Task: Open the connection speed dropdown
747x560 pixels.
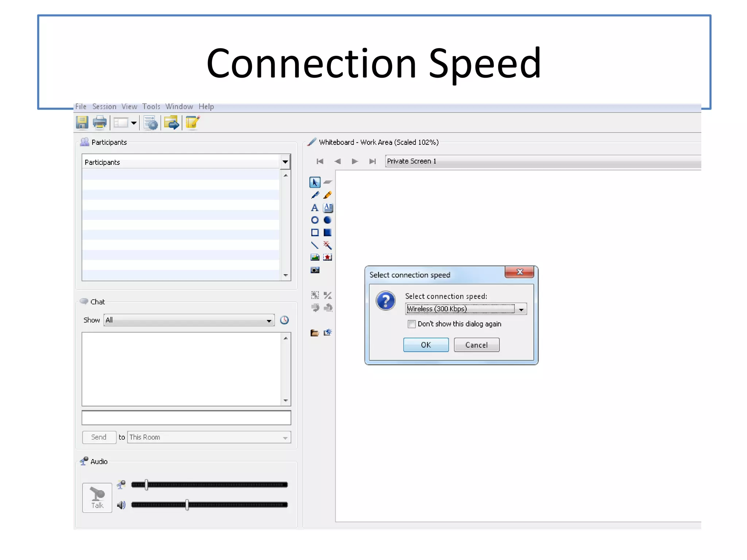Action: click(521, 309)
